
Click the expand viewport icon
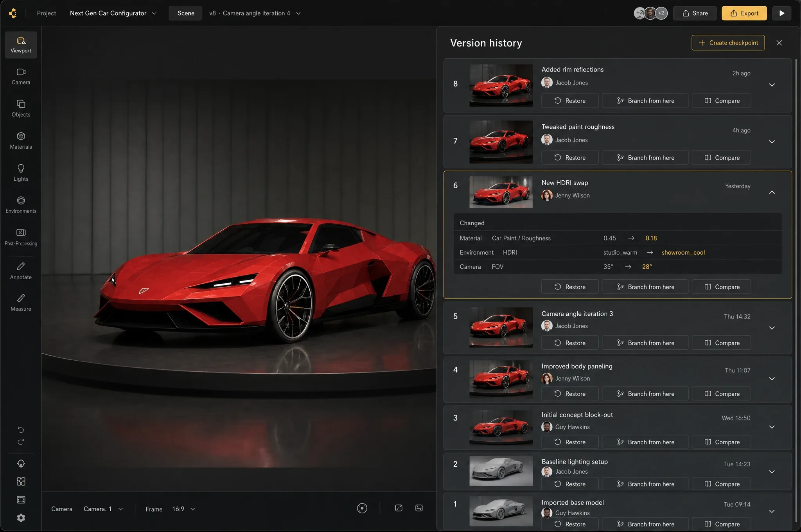[x=399, y=508]
